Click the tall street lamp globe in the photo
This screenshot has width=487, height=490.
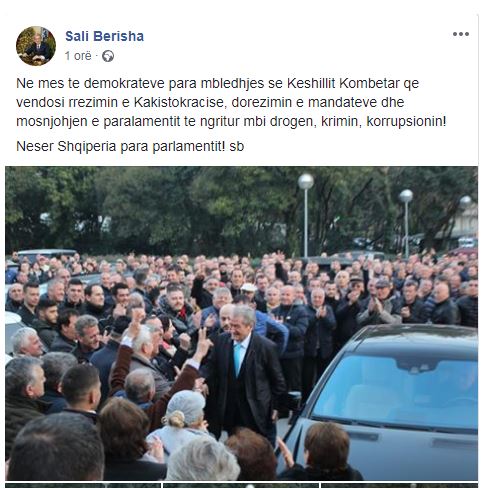(306, 182)
